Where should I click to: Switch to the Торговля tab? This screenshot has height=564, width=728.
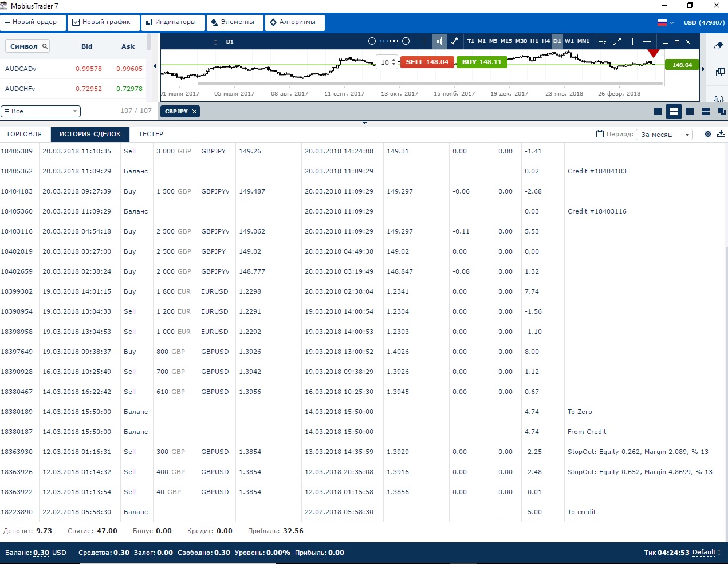24,134
